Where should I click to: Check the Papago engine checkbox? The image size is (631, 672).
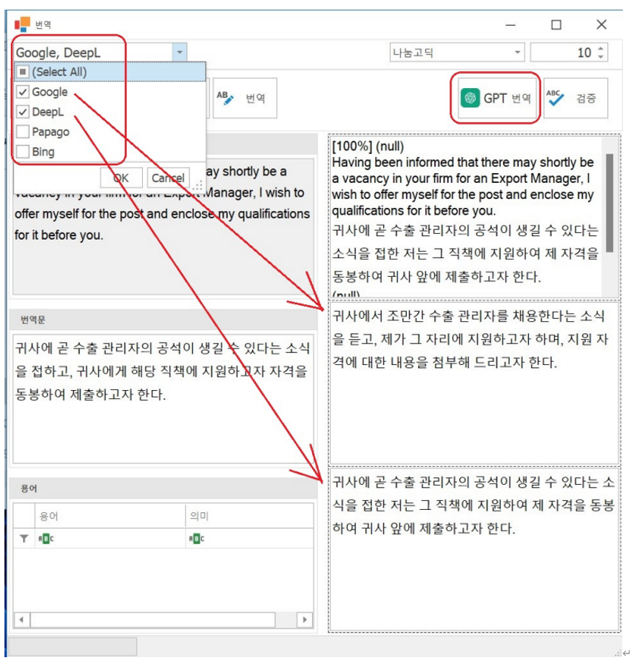tap(23, 132)
